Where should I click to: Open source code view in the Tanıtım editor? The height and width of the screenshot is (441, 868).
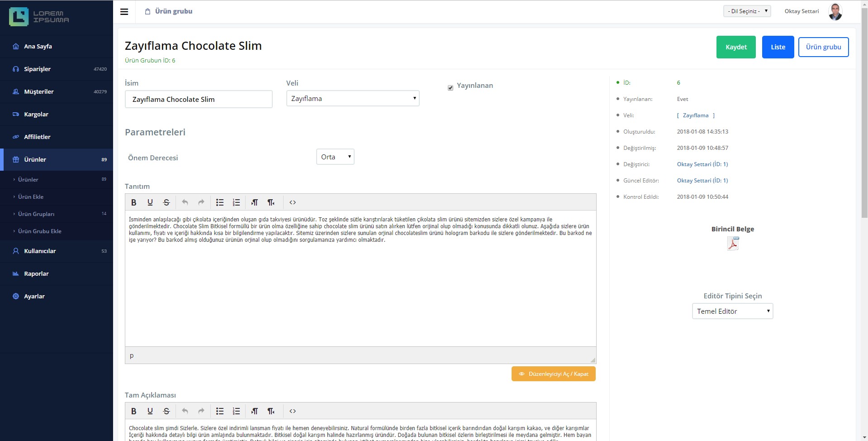(x=293, y=202)
